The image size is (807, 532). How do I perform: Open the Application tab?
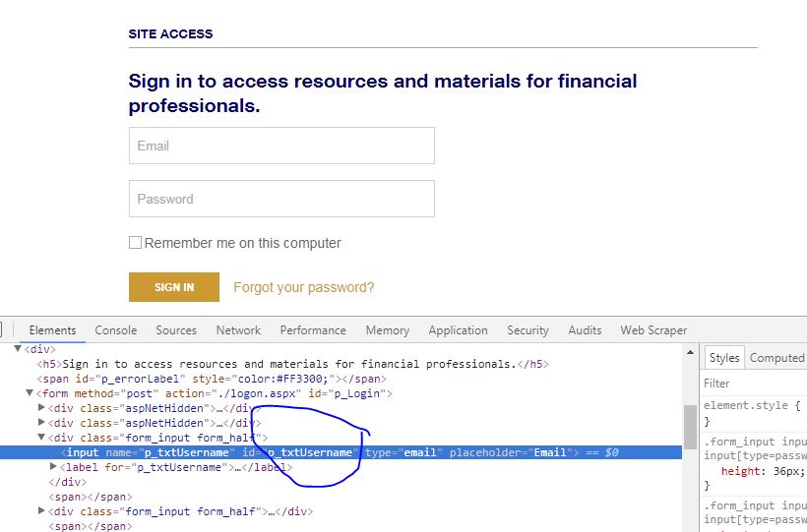[458, 330]
